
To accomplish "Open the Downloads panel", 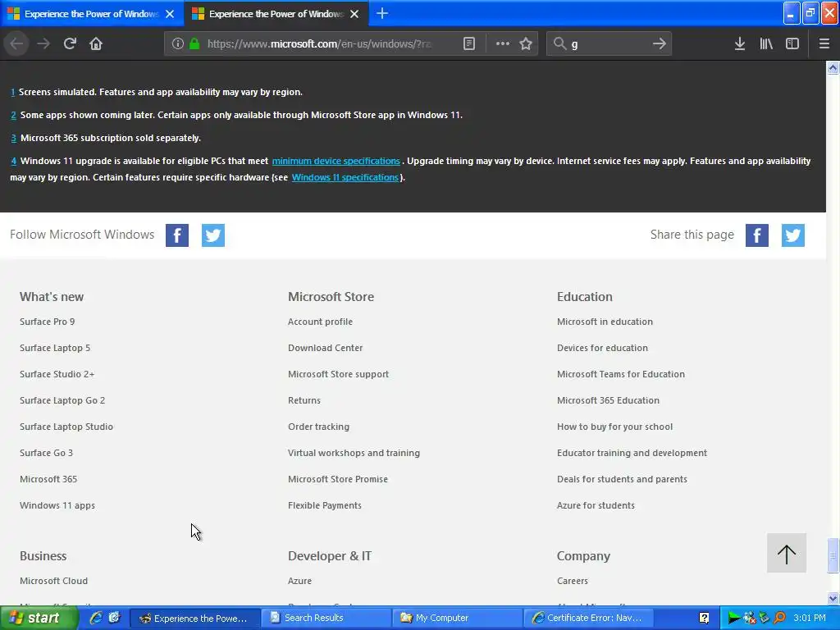I will click(x=740, y=43).
